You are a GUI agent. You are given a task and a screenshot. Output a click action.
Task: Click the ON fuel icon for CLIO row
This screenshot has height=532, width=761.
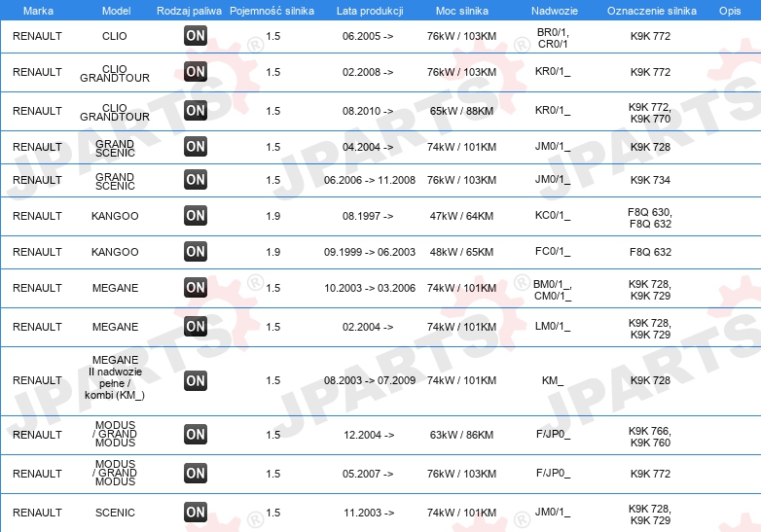(196, 36)
